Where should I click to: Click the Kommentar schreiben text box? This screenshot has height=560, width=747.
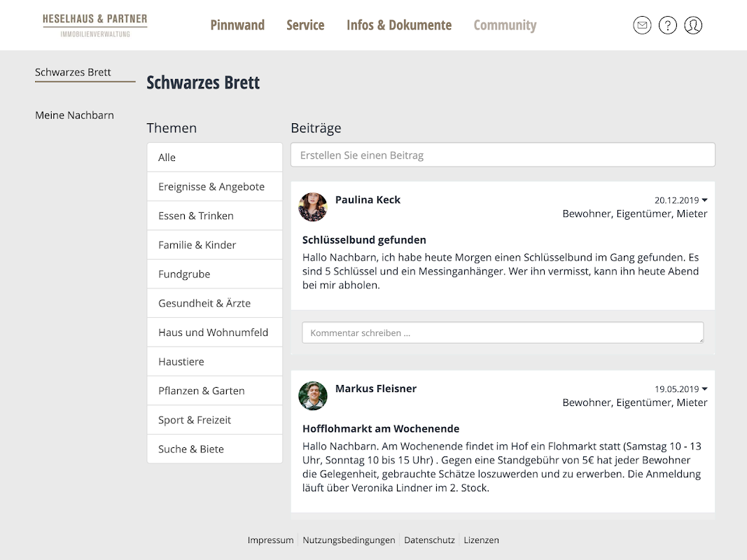(x=503, y=332)
